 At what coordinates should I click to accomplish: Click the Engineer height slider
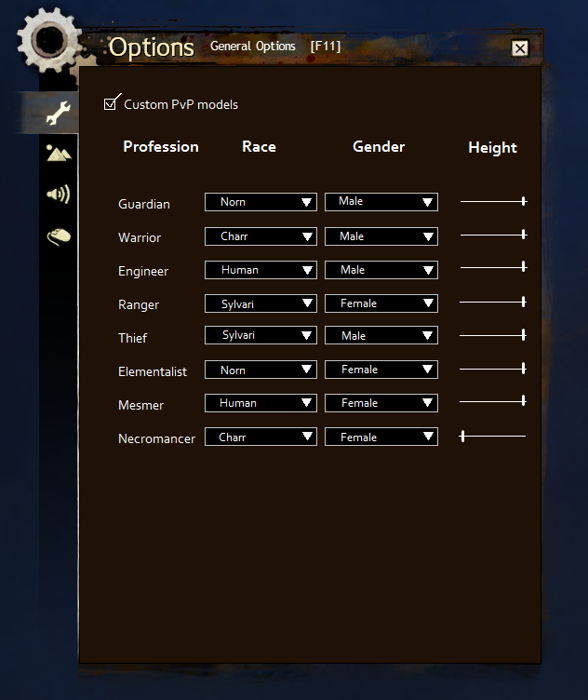point(493,267)
